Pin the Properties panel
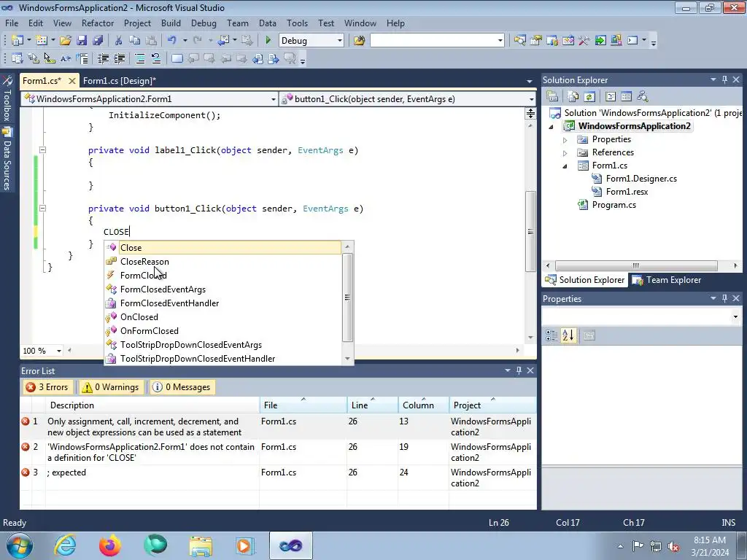Viewport: 747px width, 560px height. pos(724,298)
